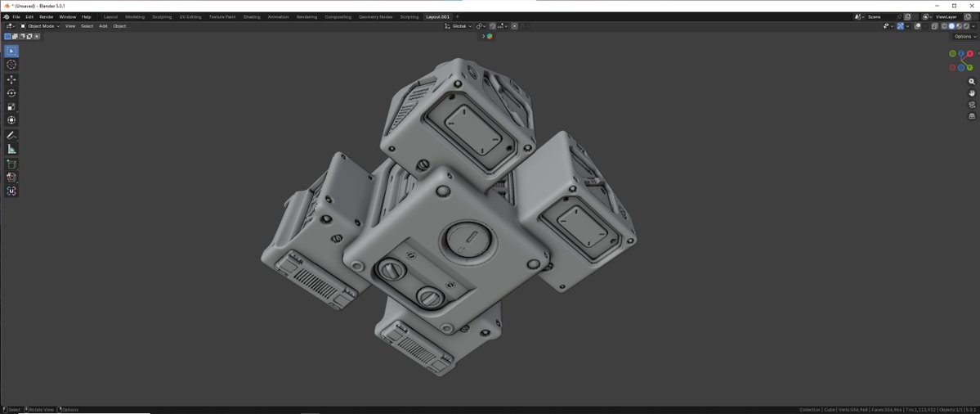Set selection mode to extend icon
The height and width of the screenshot is (414, 980).
[x=15, y=36]
